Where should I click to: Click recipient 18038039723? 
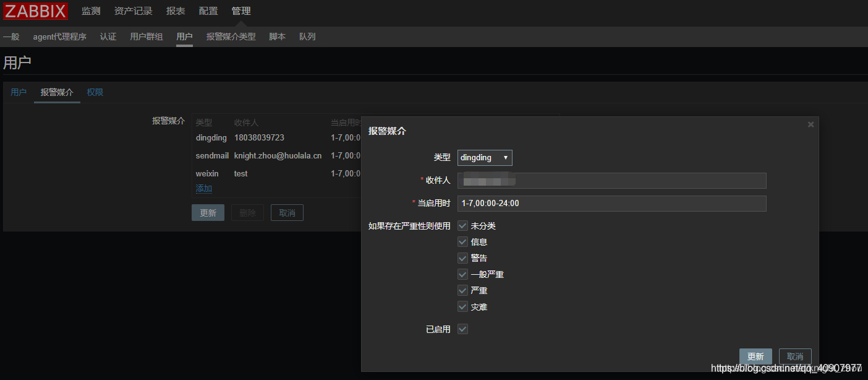pos(259,137)
